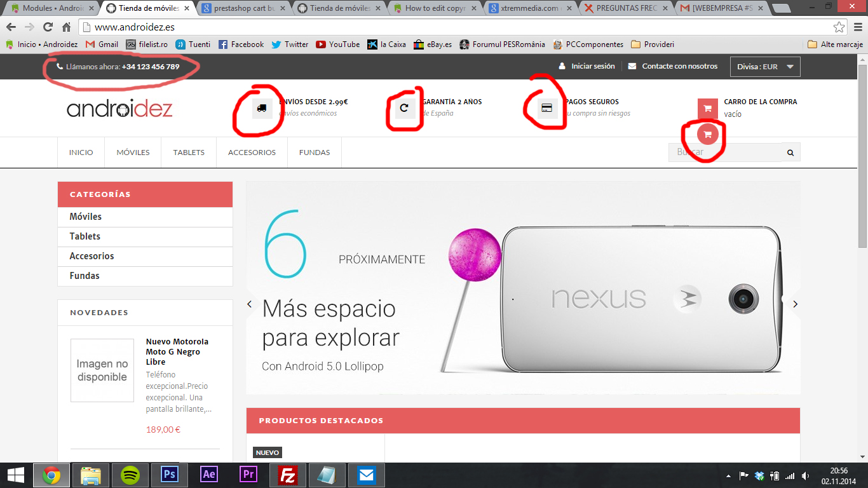Open the Twitter bookmark
This screenshot has width=868, height=488.
coord(290,44)
